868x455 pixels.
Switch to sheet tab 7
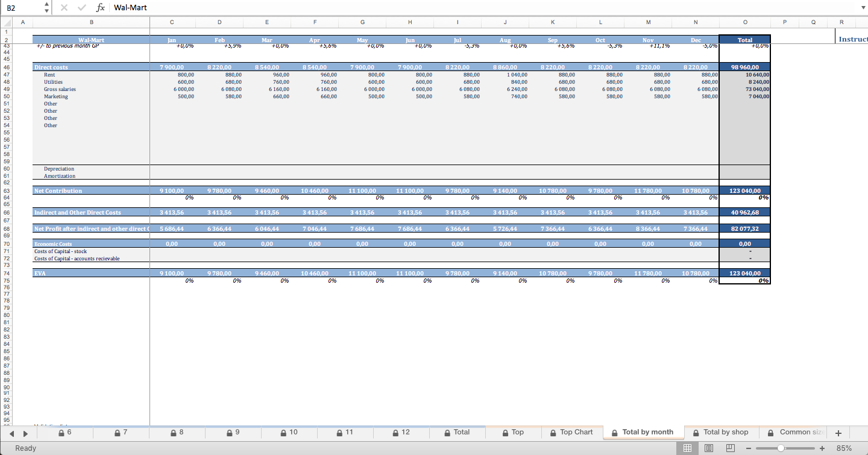click(121, 432)
